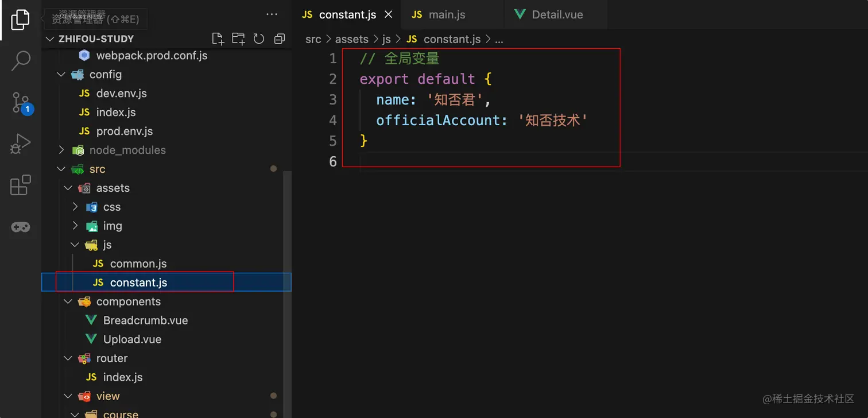Collapse all folders in Explorer
This screenshot has width=868, height=418.
280,38
